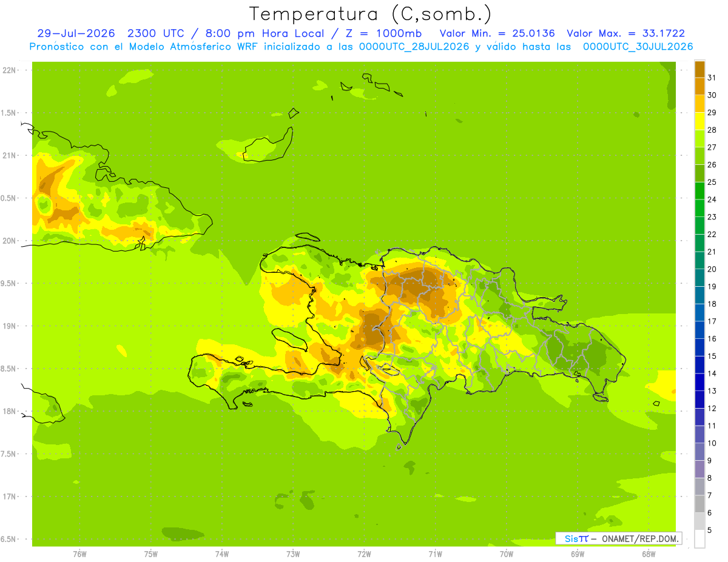The image size is (728, 562).
Task: Click the legend value "28"
Action: point(712,130)
